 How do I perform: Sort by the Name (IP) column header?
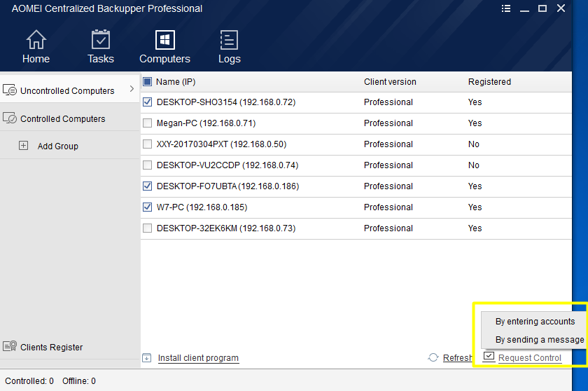pos(176,82)
